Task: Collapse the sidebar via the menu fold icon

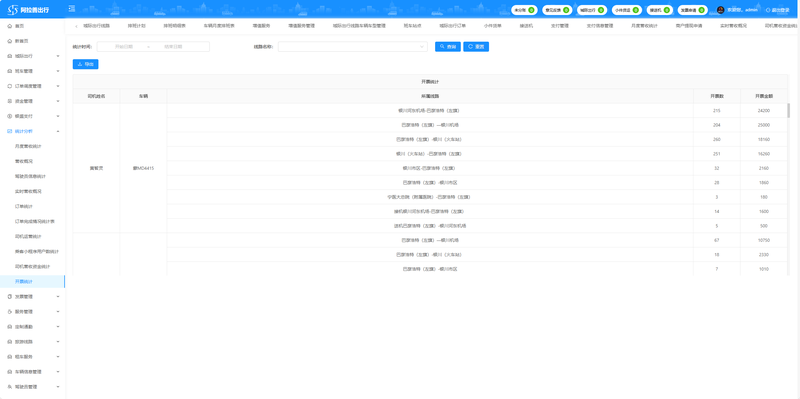Action: (x=71, y=10)
